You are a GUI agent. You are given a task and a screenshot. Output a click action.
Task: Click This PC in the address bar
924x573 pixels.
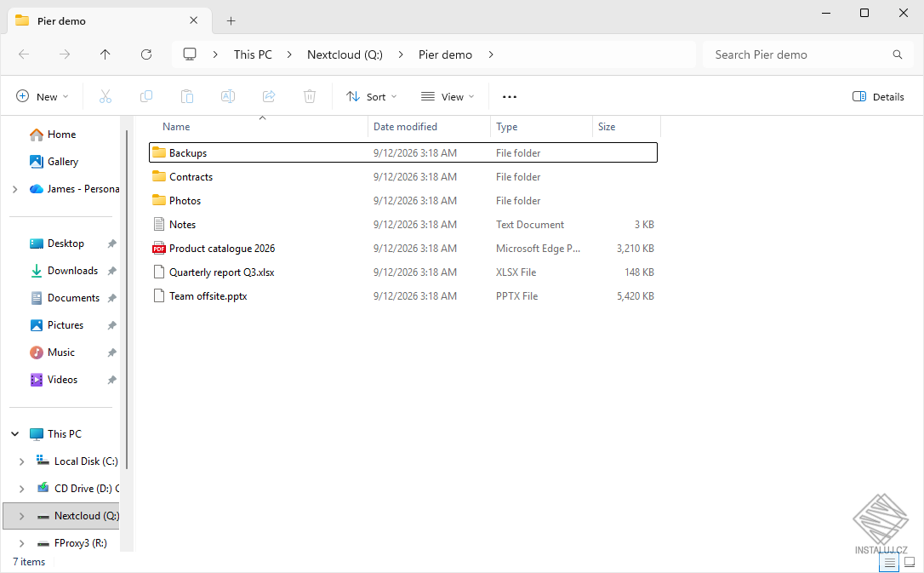[x=253, y=54]
